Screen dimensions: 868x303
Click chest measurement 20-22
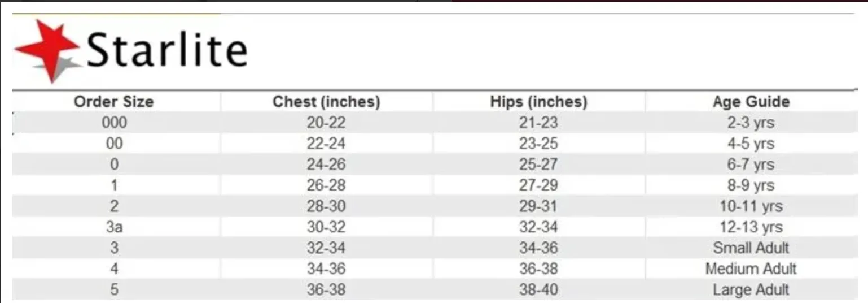tap(326, 123)
